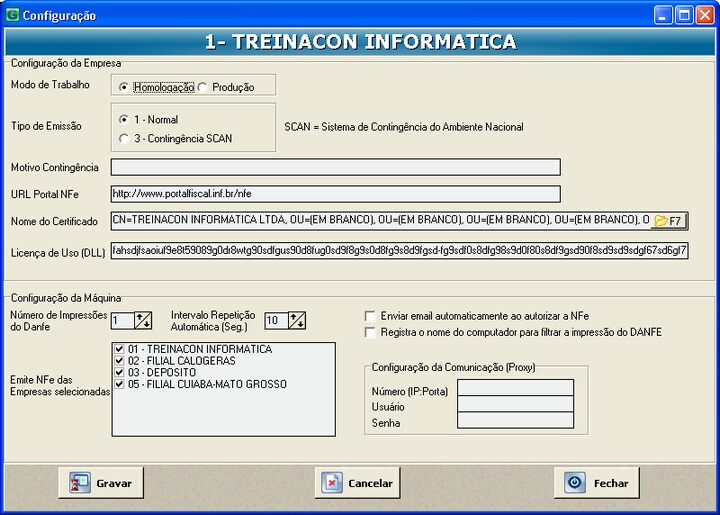This screenshot has height=515, width=720.
Task: Enable automatic email when authorizing NFe
Action: [372, 315]
